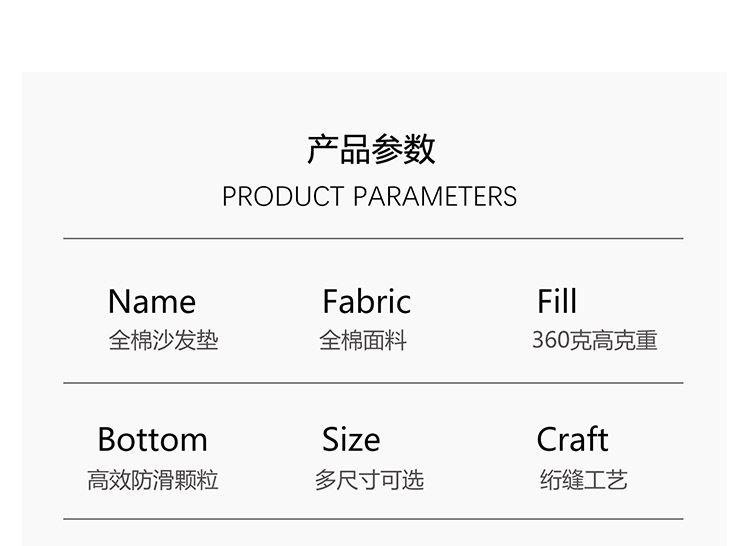Click the 全棉沙发垫 value under Name
Image resolution: width=750 pixels, height=546 pixels.
tap(163, 341)
